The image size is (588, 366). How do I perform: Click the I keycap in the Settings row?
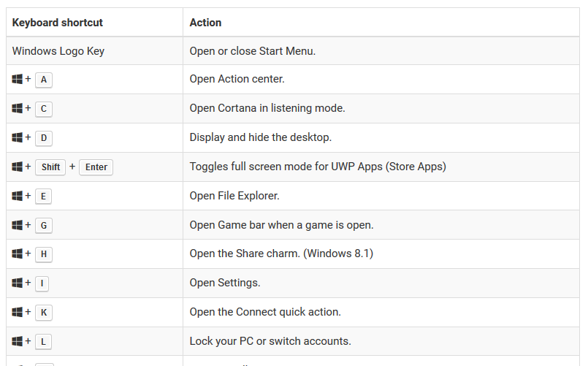pyautogui.click(x=42, y=283)
